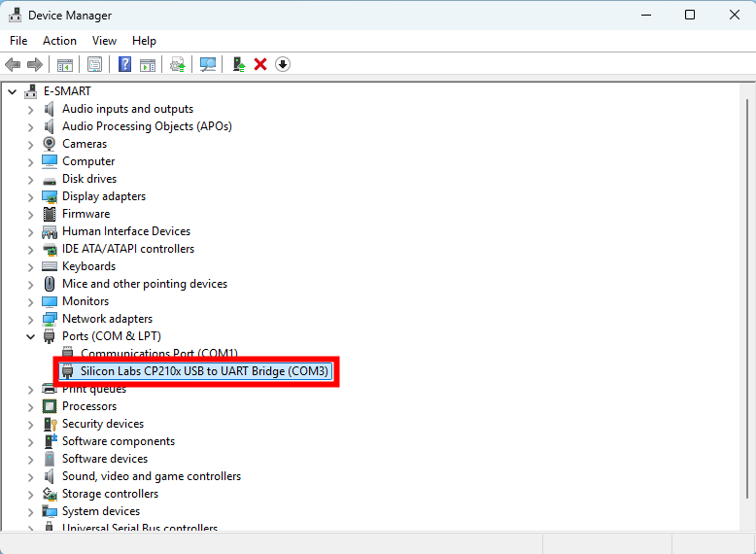Collapse the Ports (COM & LPT) chevron
756x554 pixels.
[31, 336]
